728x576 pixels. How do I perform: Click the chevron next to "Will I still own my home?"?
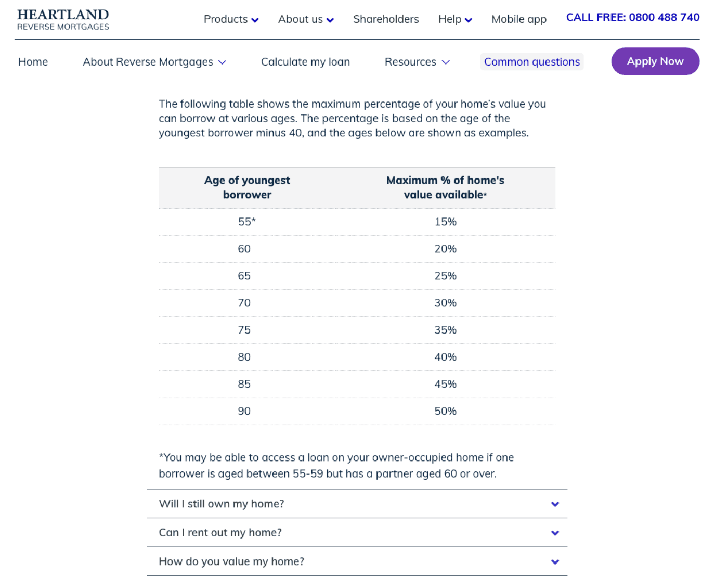coord(555,504)
